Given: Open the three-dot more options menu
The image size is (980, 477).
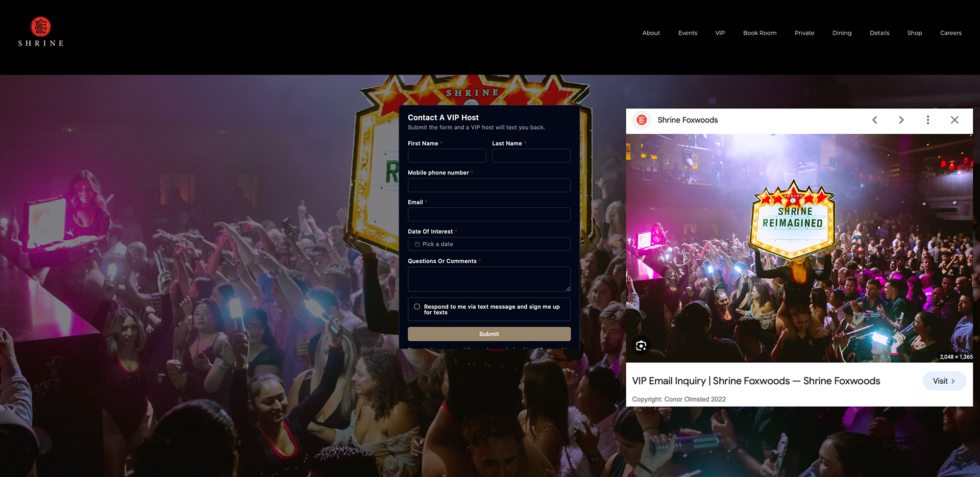Looking at the screenshot, I should pyautogui.click(x=928, y=120).
